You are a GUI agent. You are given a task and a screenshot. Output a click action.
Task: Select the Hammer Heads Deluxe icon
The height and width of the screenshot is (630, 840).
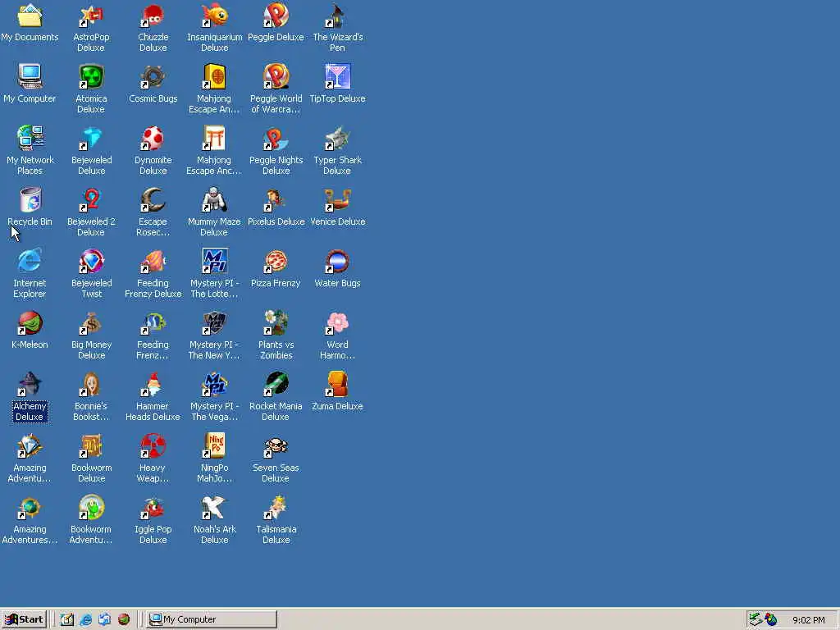(x=153, y=385)
